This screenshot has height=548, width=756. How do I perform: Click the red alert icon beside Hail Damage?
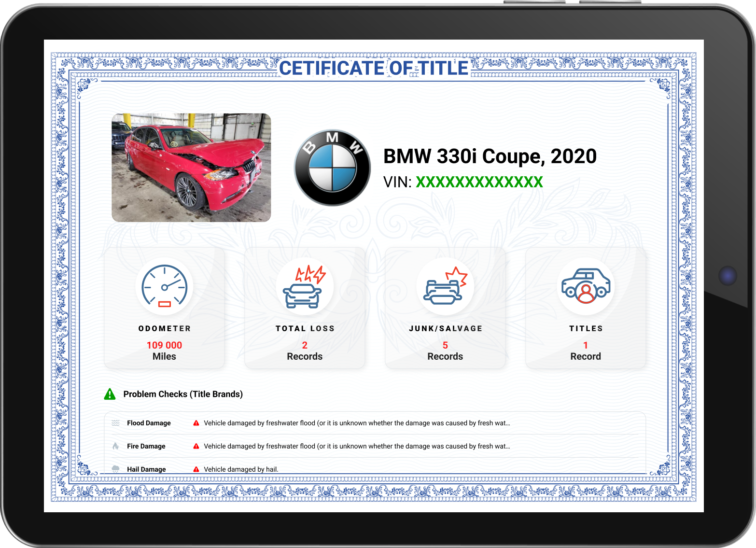click(196, 469)
